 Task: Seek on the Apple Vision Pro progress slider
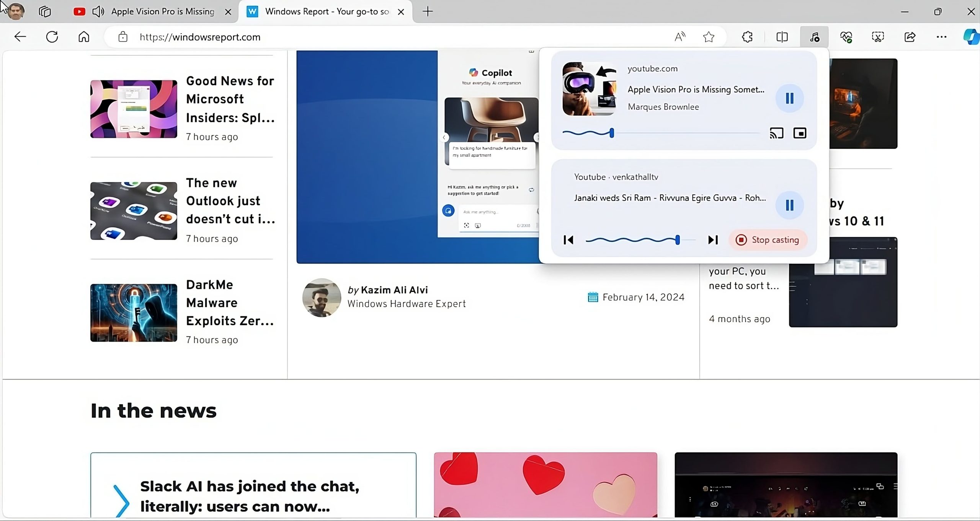coord(661,133)
